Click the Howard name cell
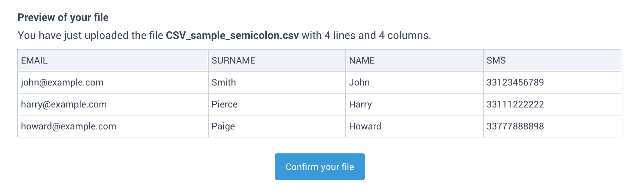644x190 pixels. pos(414,126)
